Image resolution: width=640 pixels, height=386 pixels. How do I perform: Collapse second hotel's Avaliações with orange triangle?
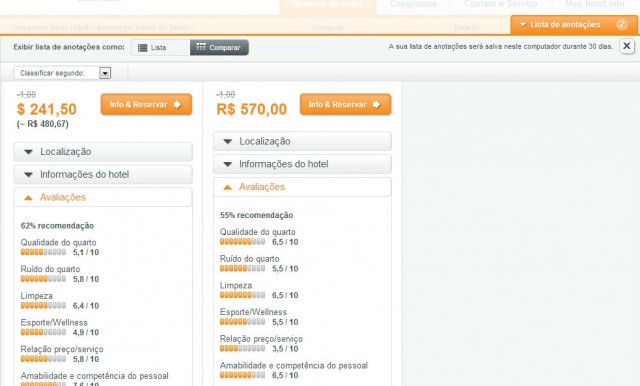pos(227,187)
